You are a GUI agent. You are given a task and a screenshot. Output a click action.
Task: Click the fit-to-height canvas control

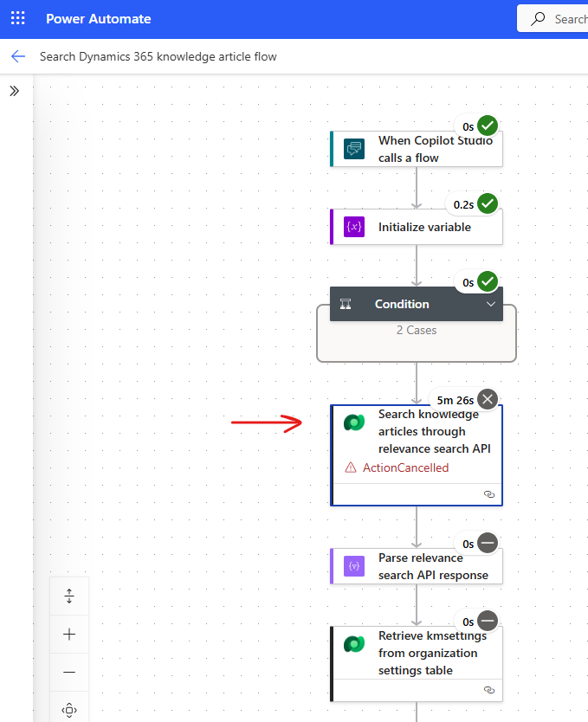pos(69,596)
